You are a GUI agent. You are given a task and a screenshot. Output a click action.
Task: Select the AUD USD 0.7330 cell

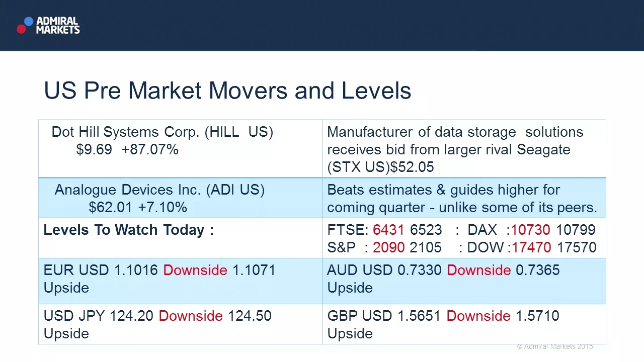click(464, 281)
